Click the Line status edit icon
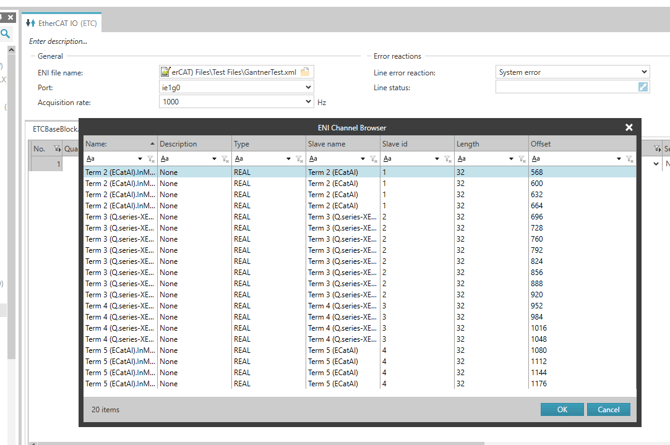Image resolution: width=670 pixels, height=445 pixels. (643, 87)
